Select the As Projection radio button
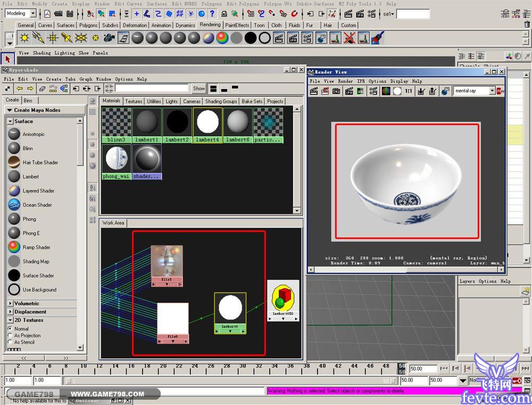The image size is (532, 405). pos(10,336)
